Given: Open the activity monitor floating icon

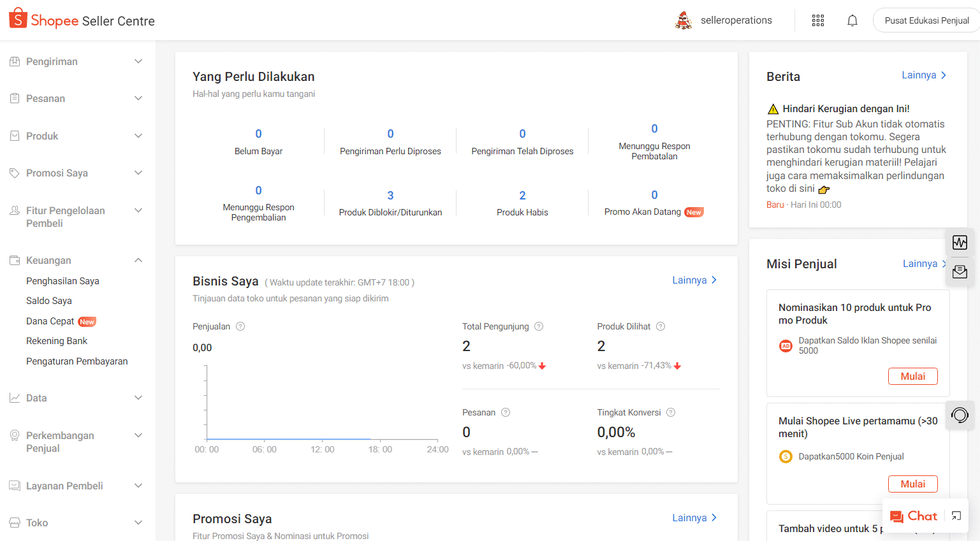Looking at the screenshot, I should [960, 242].
